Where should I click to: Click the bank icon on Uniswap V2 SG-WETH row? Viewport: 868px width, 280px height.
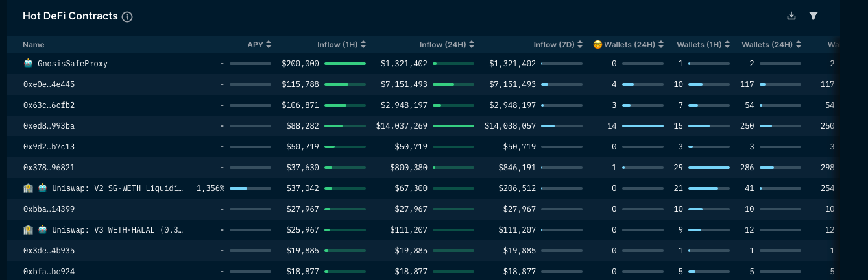click(28, 188)
